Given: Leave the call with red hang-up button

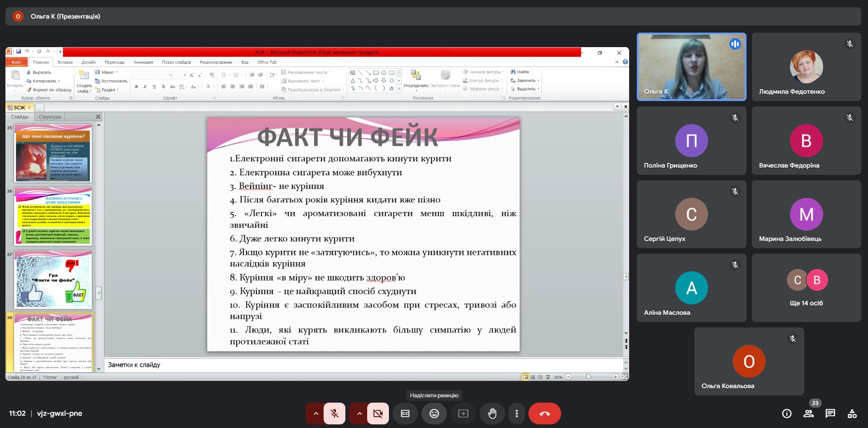Looking at the screenshot, I should pos(545,414).
